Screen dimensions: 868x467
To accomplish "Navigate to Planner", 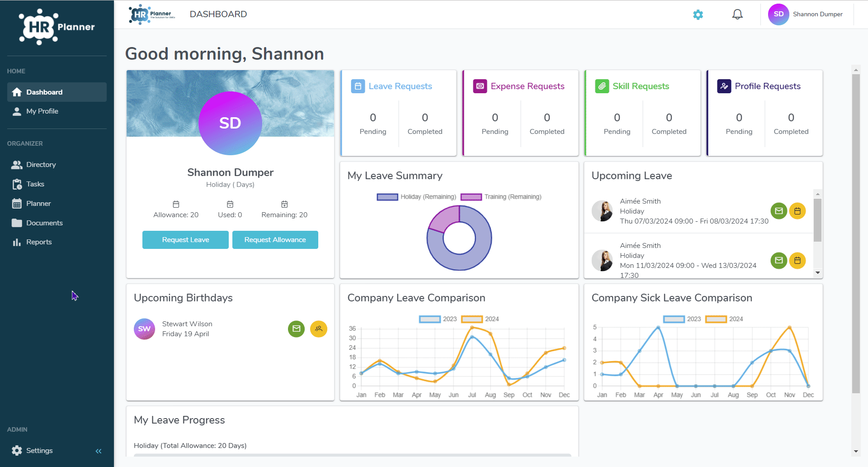I will (57, 204).
